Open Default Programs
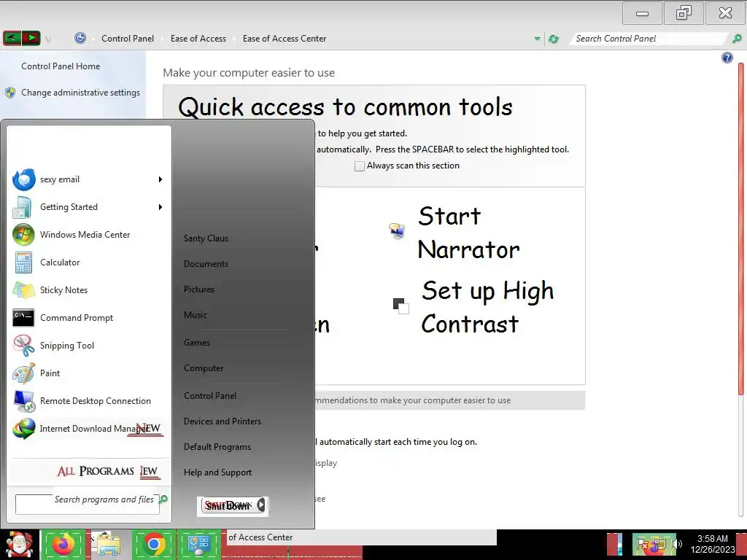The width and height of the screenshot is (747, 560). tap(217, 447)
